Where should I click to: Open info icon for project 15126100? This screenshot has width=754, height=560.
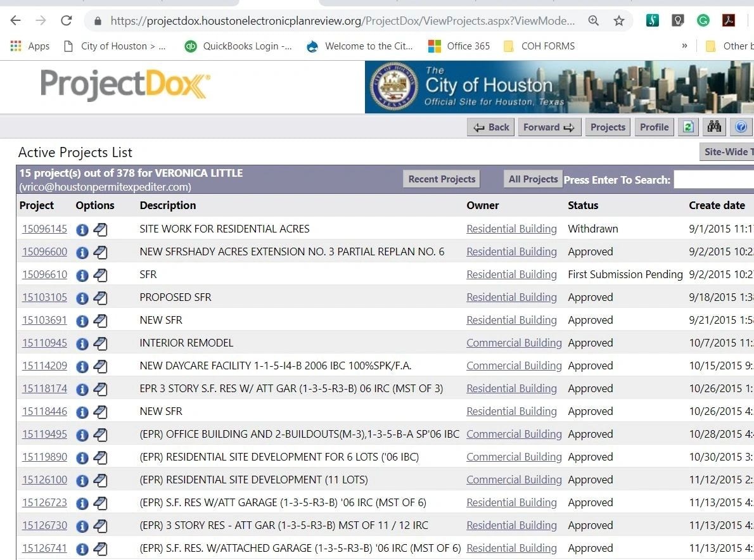click(x=82, y=481)
